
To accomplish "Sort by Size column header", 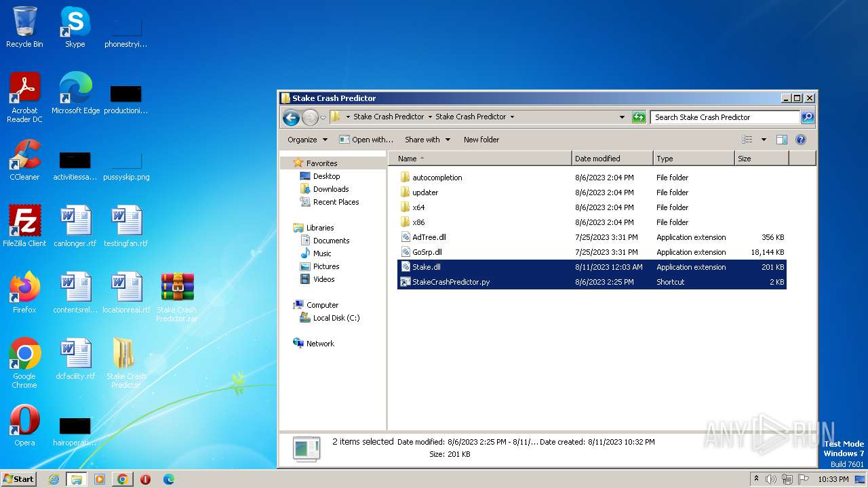I will point(762,159).
